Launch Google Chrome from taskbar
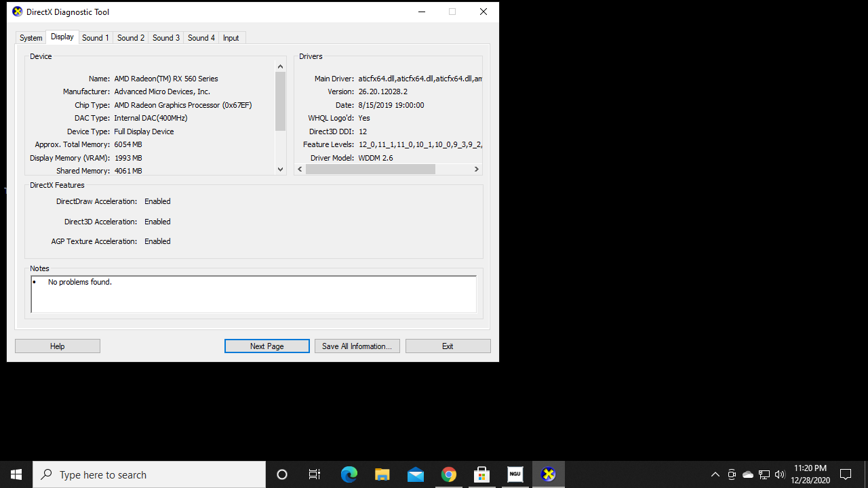868x488 pixels. (x=449, y=474)
